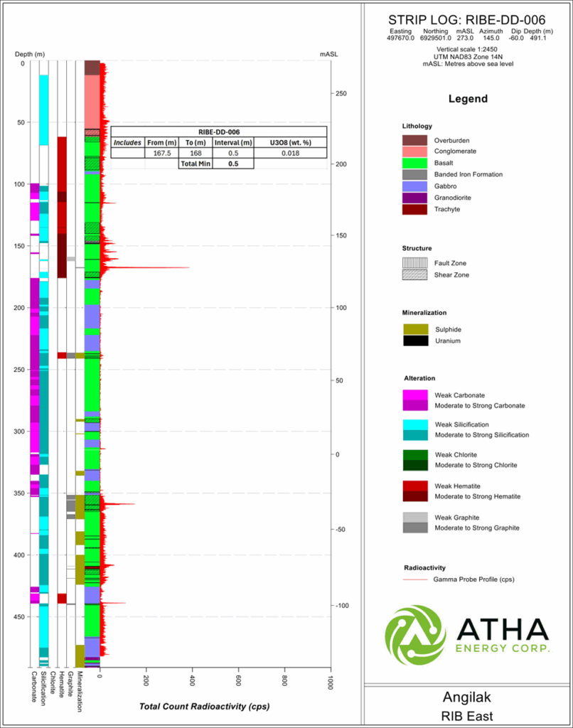Pick the Weak Hematite red swatch
Screen dimensions: 573x728
tap(415, 486)
